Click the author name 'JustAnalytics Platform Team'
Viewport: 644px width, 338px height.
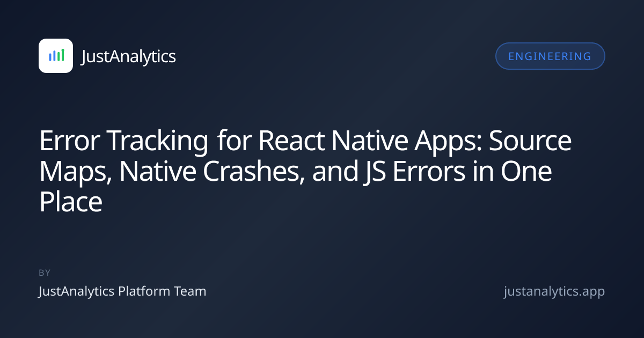point(122,291)
